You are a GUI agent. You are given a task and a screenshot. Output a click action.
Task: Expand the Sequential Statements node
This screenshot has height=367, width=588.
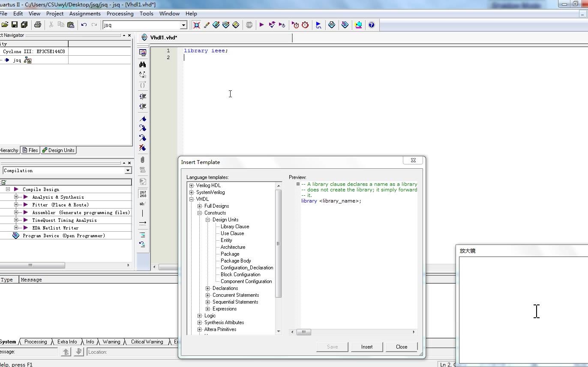click(208, 302)
